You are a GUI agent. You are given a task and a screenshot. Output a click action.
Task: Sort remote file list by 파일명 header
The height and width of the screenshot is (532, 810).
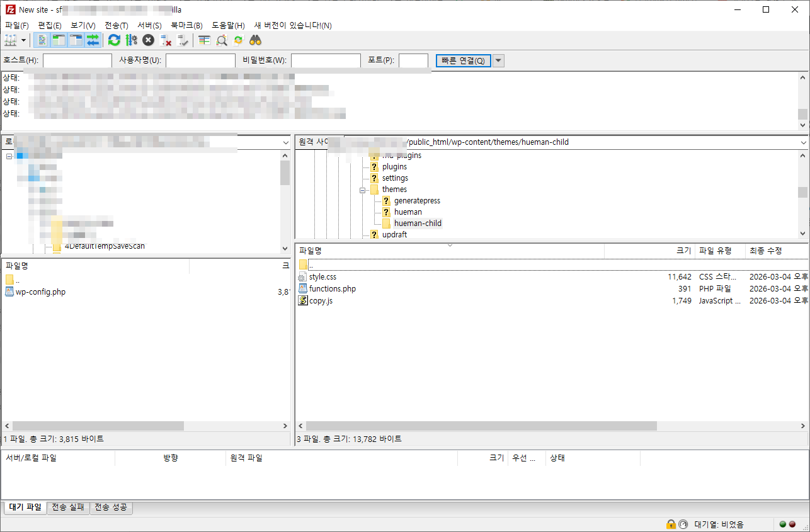pyautogui.click(x=450, y=251)
